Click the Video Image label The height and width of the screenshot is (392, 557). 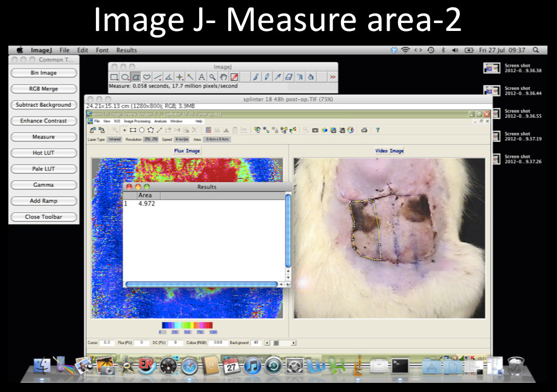[390, 150]
